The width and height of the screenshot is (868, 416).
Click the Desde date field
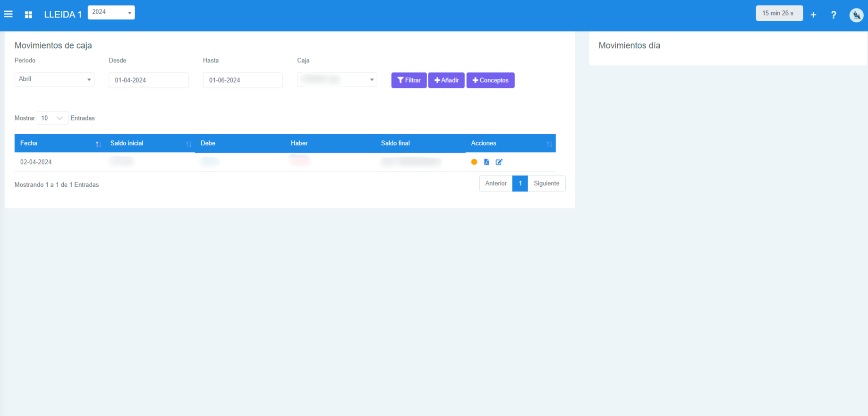coord(148,80)
